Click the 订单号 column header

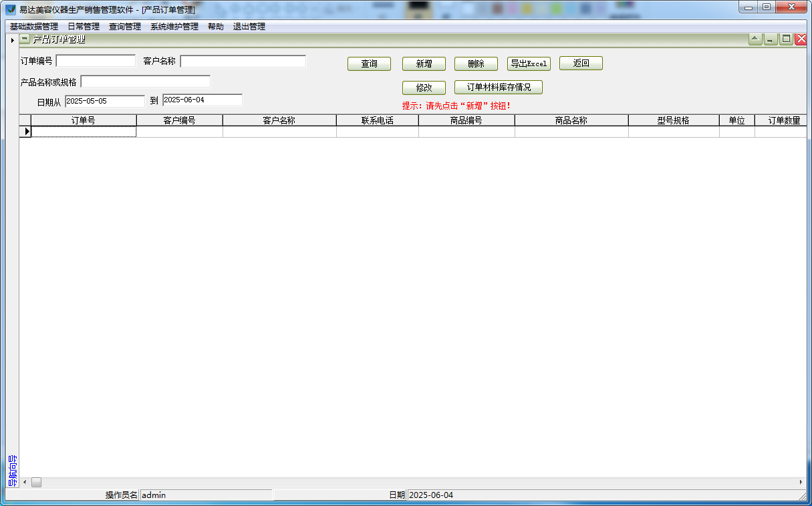[x=84, y=120]
